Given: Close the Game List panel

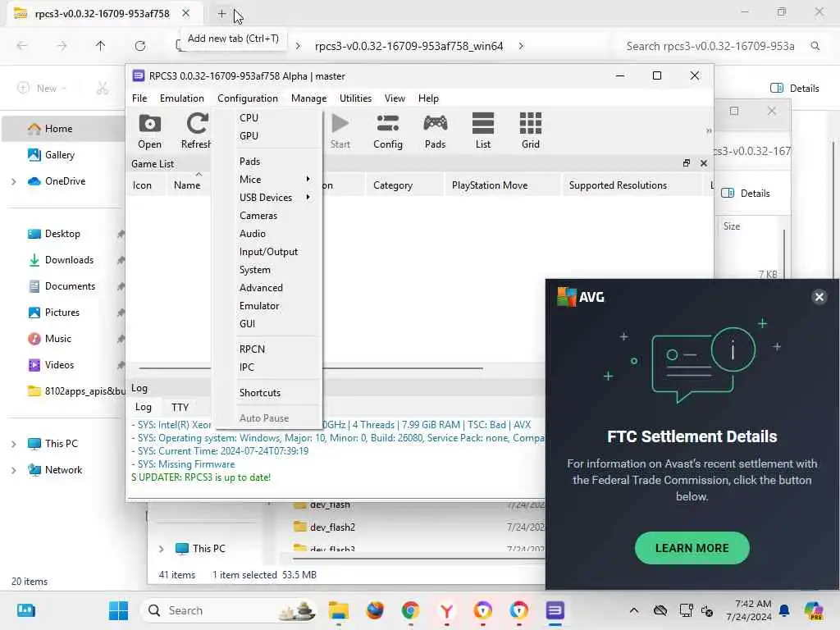Looking at the screenshot, I should [704, 163].
